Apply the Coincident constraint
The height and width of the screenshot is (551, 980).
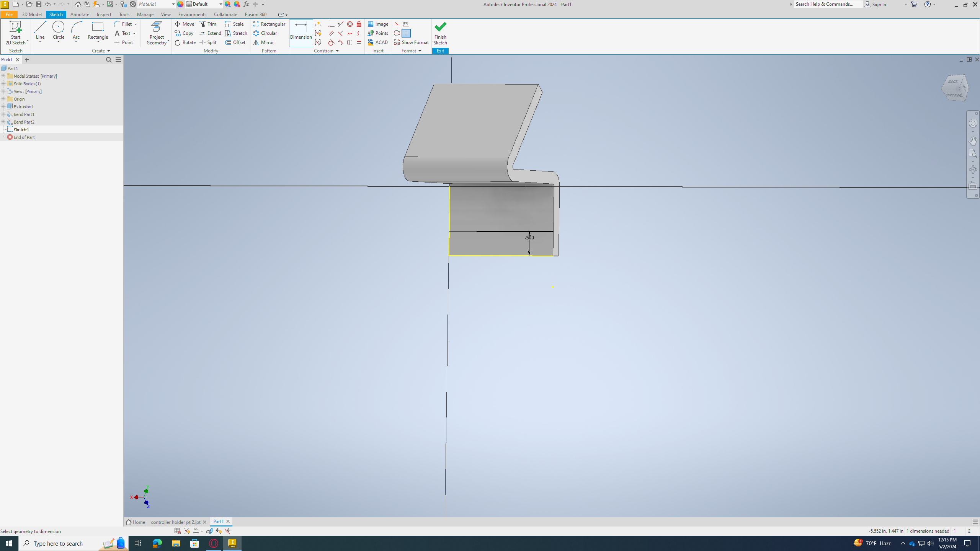332,24
